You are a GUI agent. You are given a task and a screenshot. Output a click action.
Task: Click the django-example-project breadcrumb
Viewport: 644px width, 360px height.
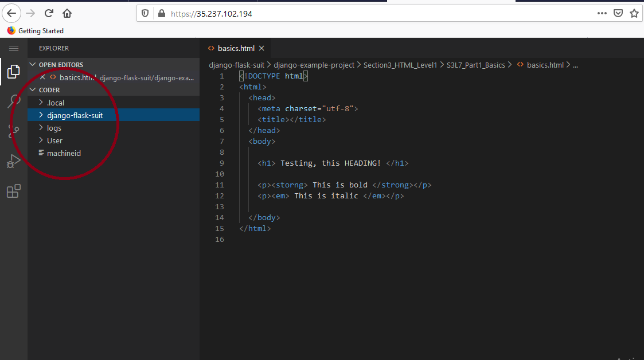314,65
